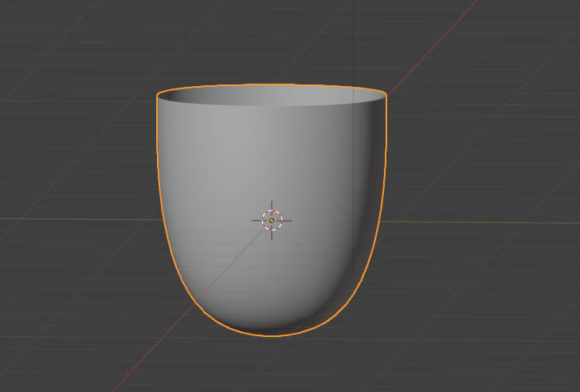The height and width of the screenshot is (392, 580).
Task: Click the green Y axis line right of cup
Action: [x=478, y=222]
